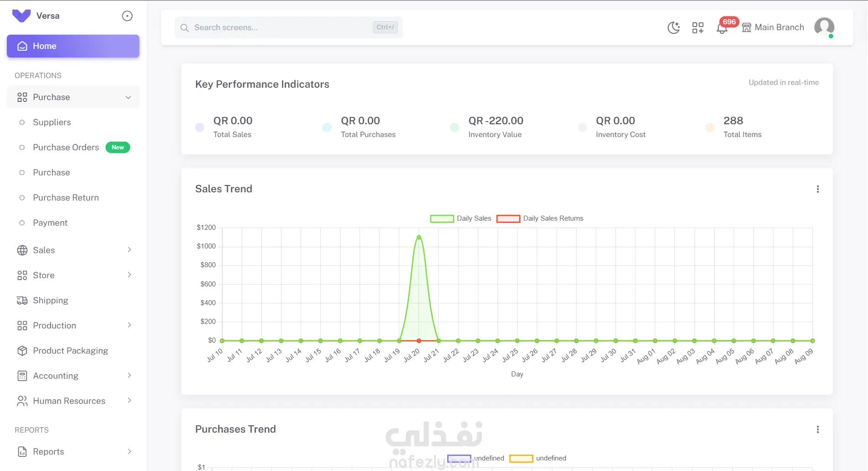Click the yellow undefined legend swatch

[521, 458]
